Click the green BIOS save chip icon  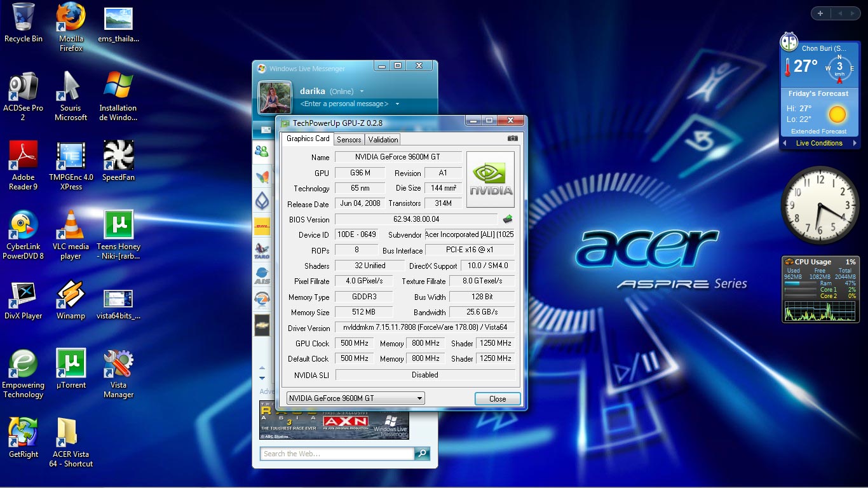pyautogui.click(x=508, y=219)
